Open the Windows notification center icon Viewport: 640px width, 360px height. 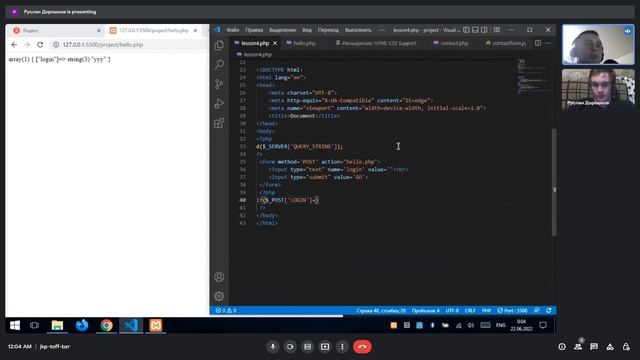tap(543, 325)
